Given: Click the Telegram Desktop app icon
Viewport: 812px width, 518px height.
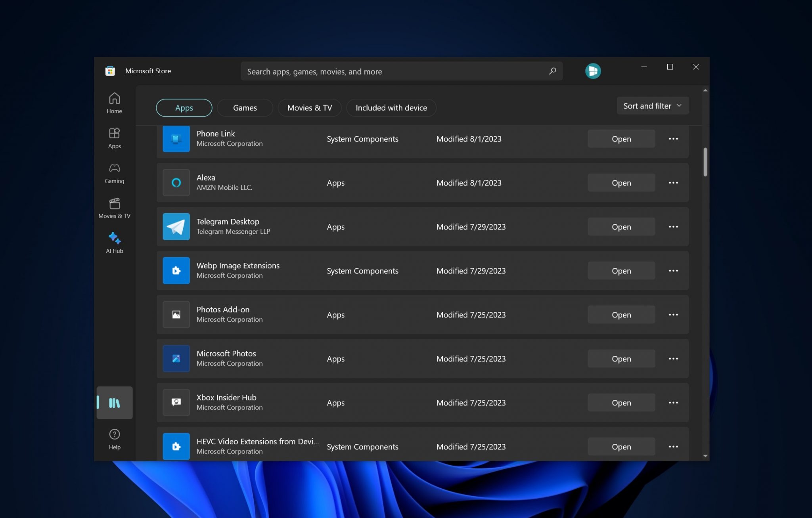Looking at the screenshot, I should point(176,226).
